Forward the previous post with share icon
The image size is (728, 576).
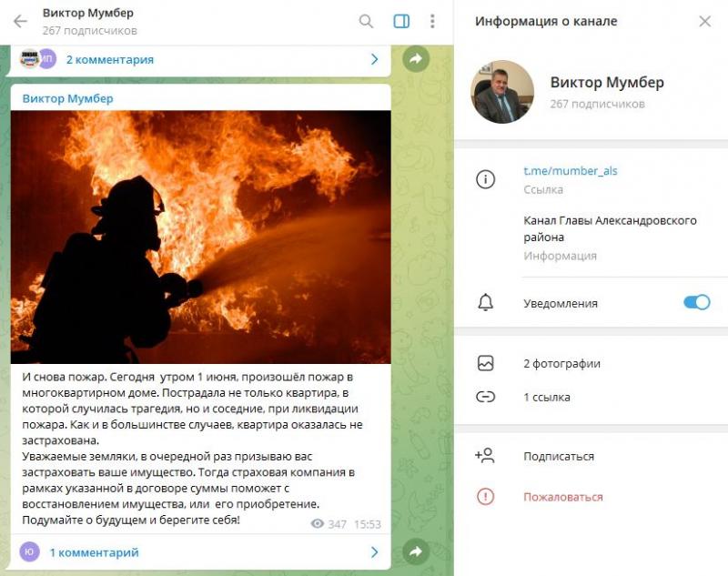coord(416,58)
